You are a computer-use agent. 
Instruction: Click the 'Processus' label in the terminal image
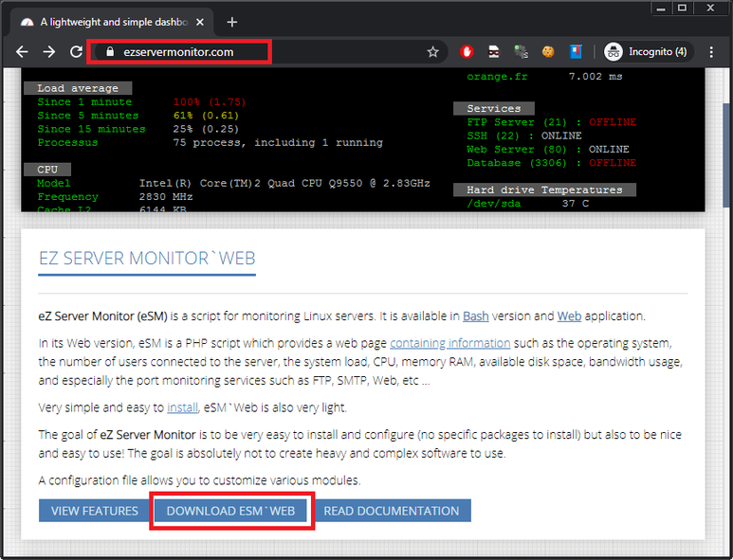(x=67, y=142)
